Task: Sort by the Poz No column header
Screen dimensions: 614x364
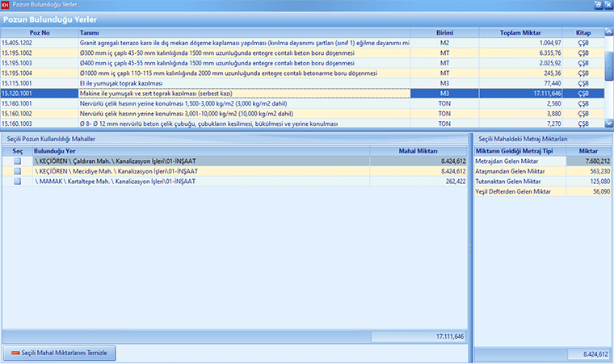Action: 40,32
